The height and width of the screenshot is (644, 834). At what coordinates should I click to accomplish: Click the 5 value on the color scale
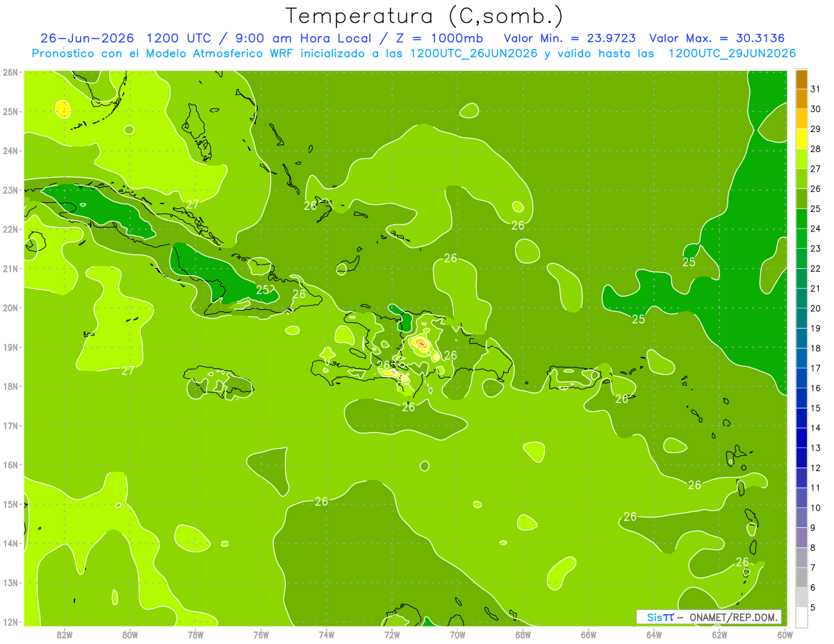[813, 608]
